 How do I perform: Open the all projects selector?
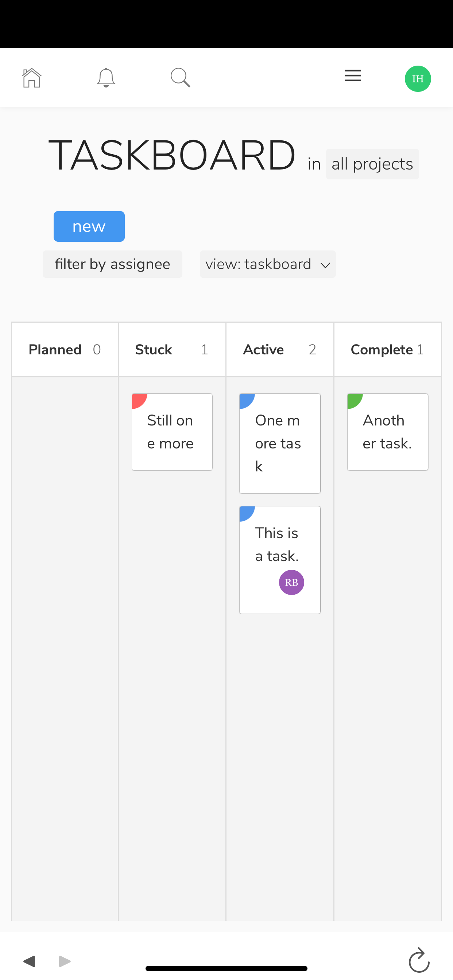point(372,164)
